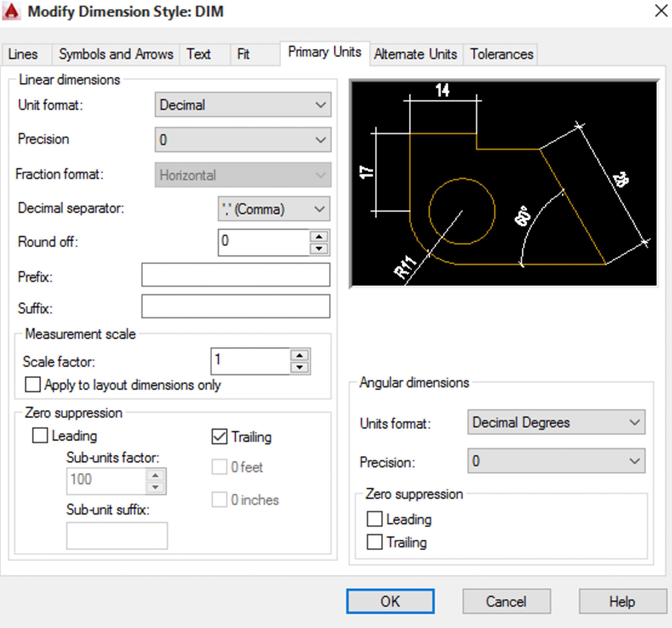The image size is (672, 628).
Task: Check Trailing under angular zero suppression
Action: coord(375,542)
